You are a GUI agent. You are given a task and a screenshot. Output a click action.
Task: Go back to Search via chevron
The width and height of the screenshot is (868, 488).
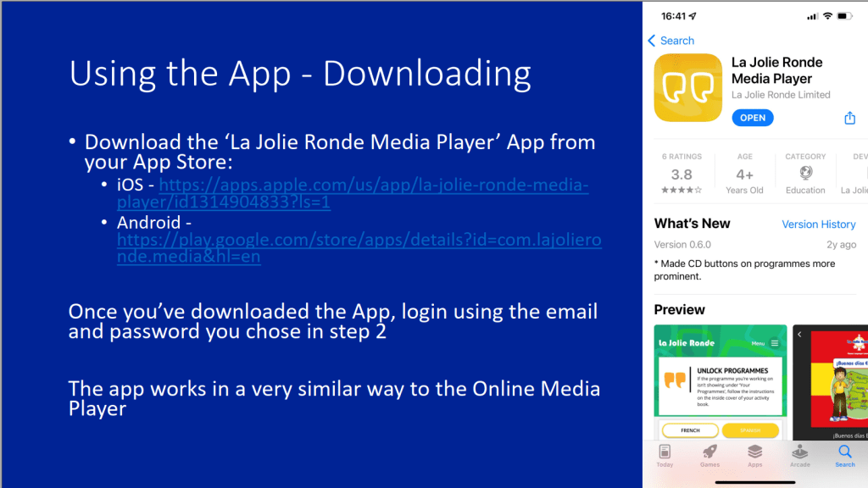pos(652,41)
